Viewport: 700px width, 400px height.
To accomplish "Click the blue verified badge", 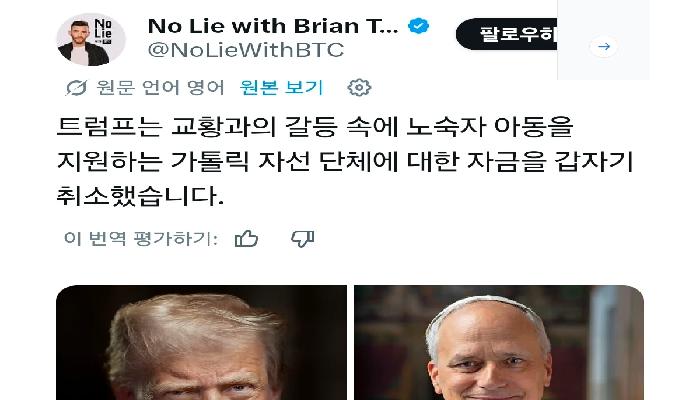I will point(418,26).
